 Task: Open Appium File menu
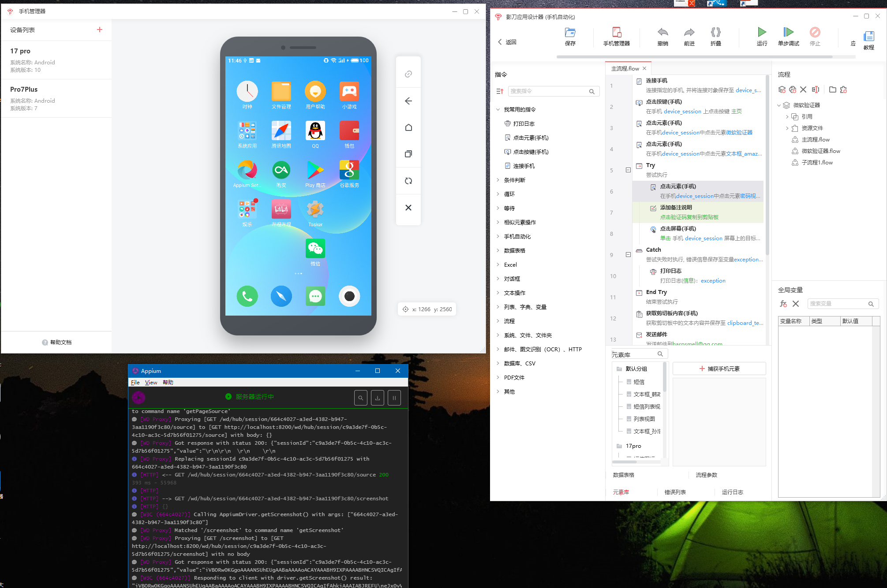tap(135, 382)
